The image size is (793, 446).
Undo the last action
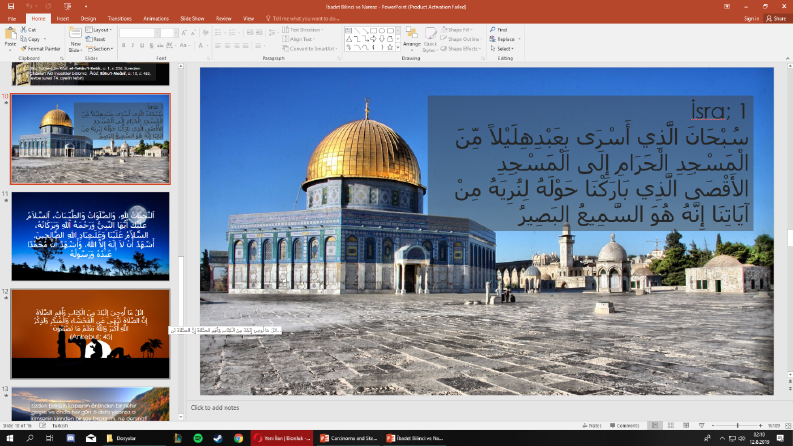click(29, 7)
